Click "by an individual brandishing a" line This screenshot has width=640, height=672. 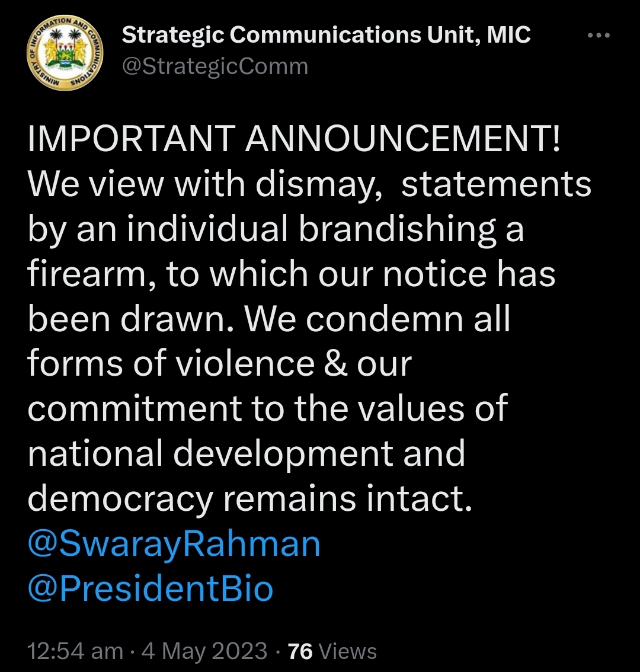pyautogui.click(x=276, y=230)
